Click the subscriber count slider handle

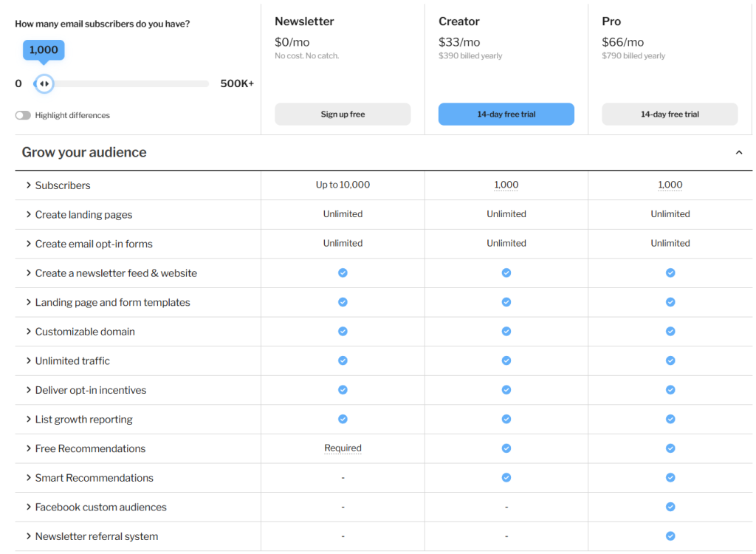pos(44,83)
